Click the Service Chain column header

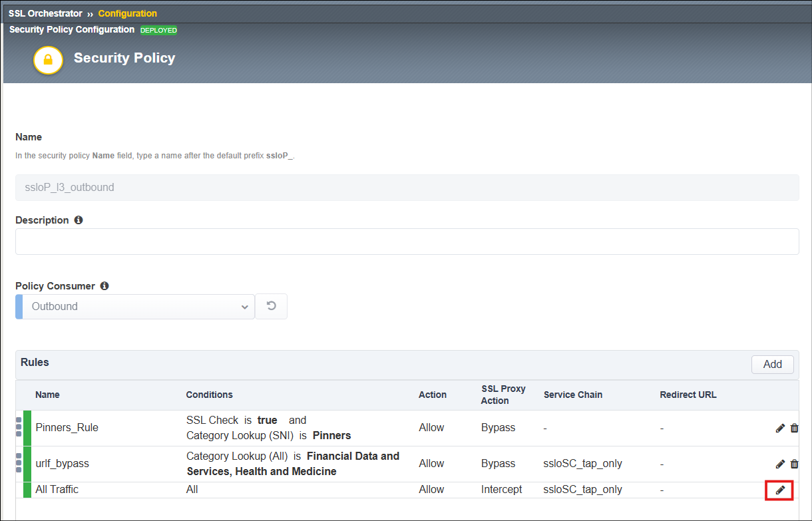pyautogui.click(x=572, y=395)
